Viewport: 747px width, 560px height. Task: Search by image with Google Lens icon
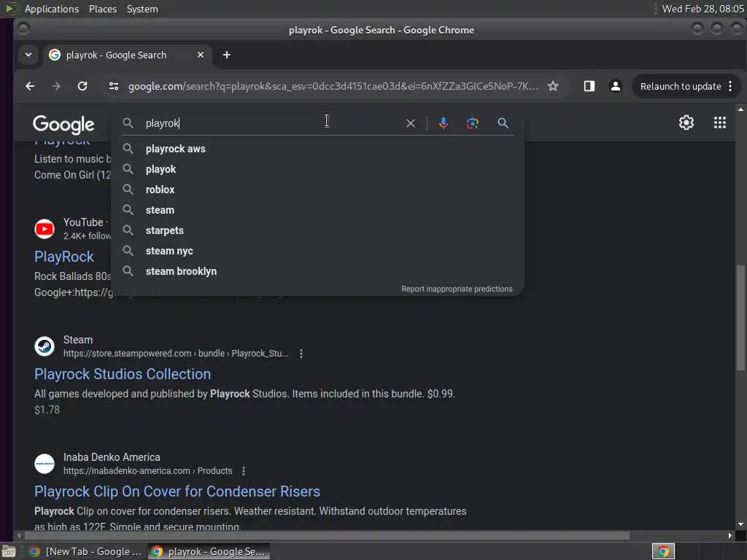[x=472, y=123]
